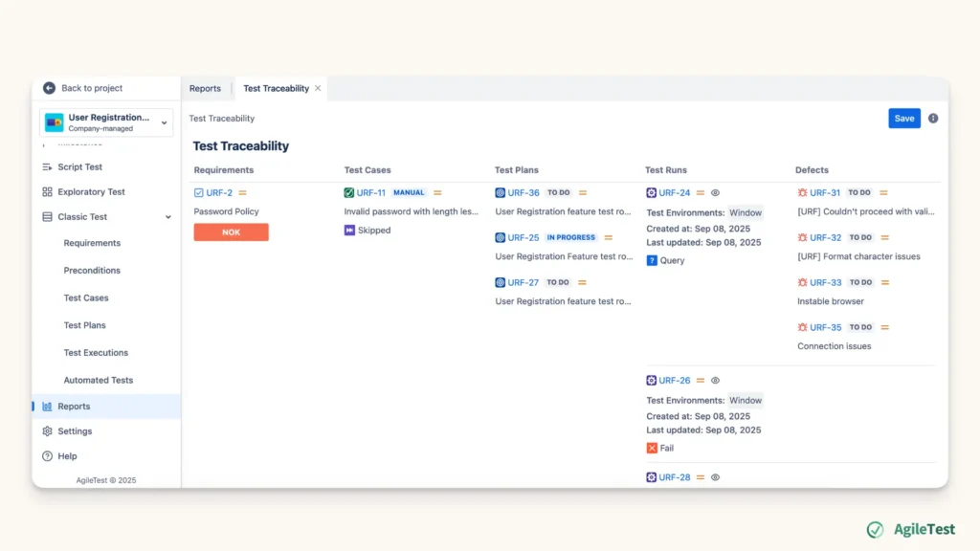This screenshot has height=551, width=980.
Task: Click the Reports chart icon in sidebar
Action: [47, 406]
